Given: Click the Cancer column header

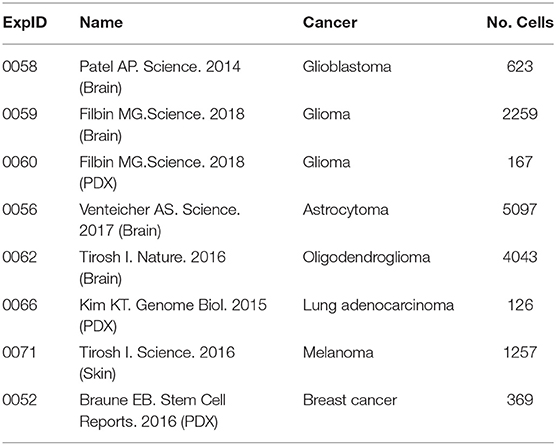Looking at the screenshot, I should 330,23.
